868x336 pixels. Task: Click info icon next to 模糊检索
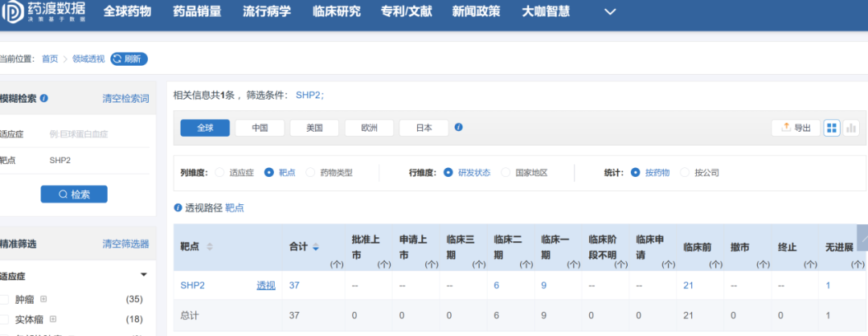pos(44,98)
